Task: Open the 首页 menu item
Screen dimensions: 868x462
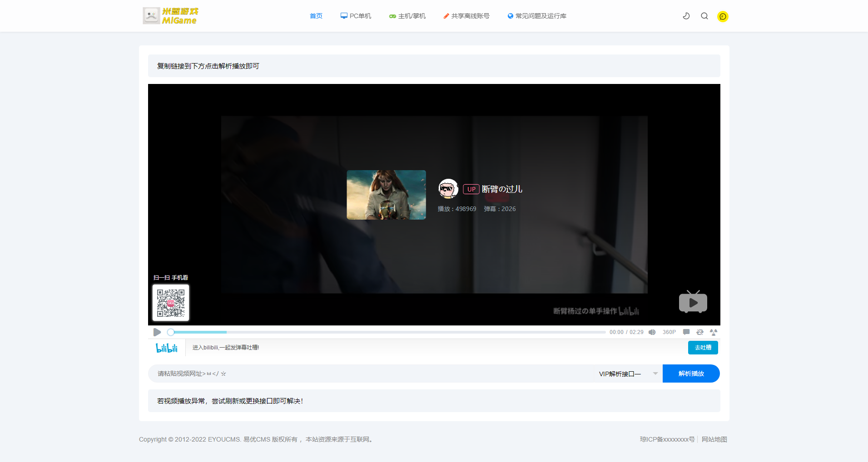Action: [x=316, y=16]
